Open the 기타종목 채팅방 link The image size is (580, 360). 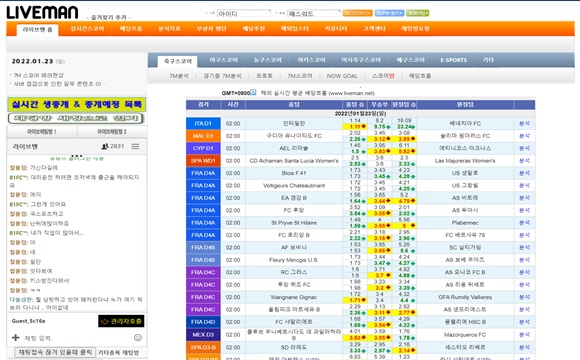point(118,353)
